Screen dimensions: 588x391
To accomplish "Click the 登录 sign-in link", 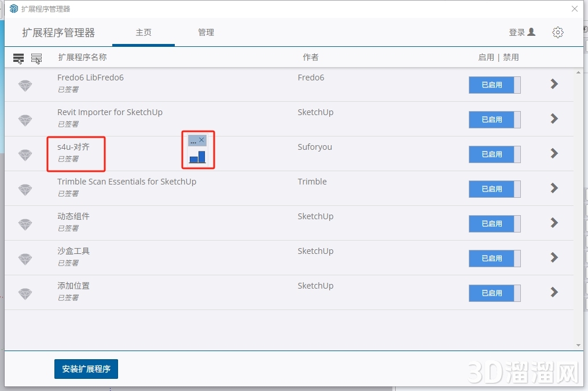I will click(x=521, y=32).
